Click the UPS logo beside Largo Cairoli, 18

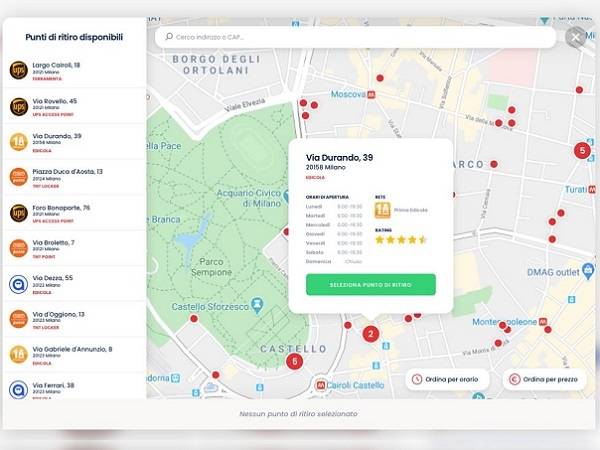point(18,70)
